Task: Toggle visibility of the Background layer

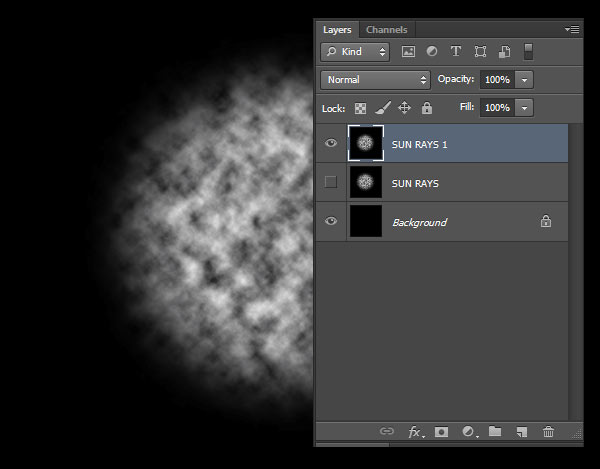Action: point(331,221)
